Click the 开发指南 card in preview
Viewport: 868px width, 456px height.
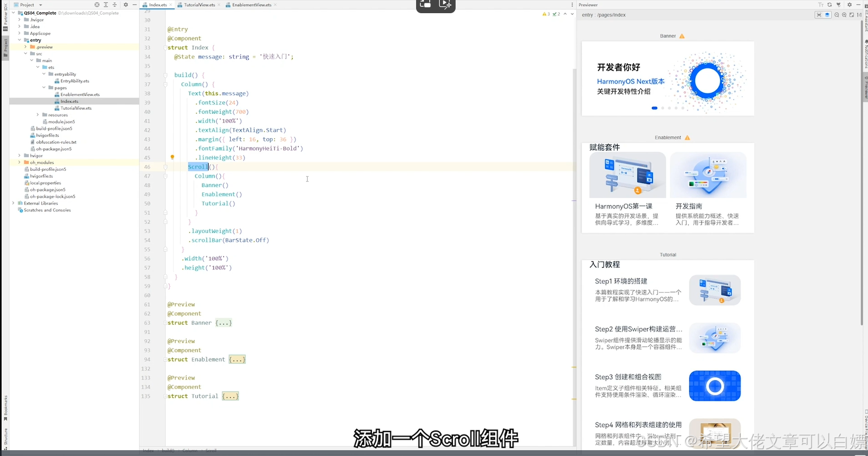(708, 190)
